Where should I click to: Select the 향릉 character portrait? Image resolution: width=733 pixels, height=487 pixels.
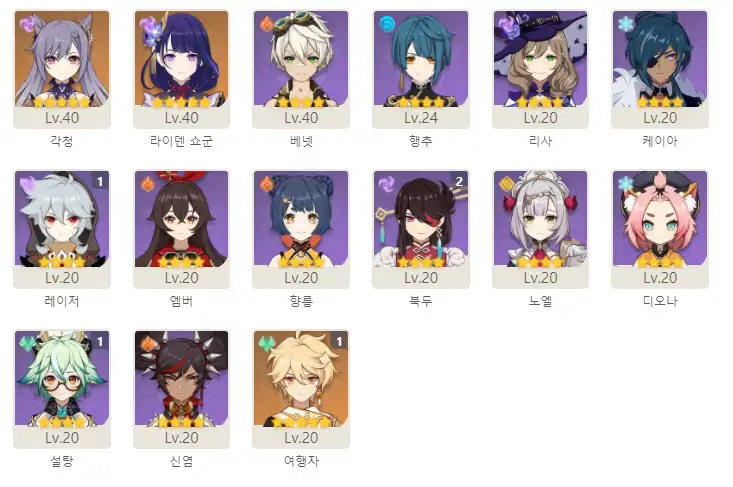(301, 219)
